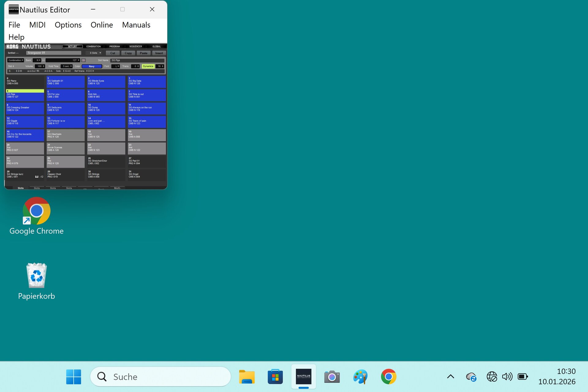Open the SEQUENCER page
Viewport: 588px width, 392px height.
click(x=136, y=47)
